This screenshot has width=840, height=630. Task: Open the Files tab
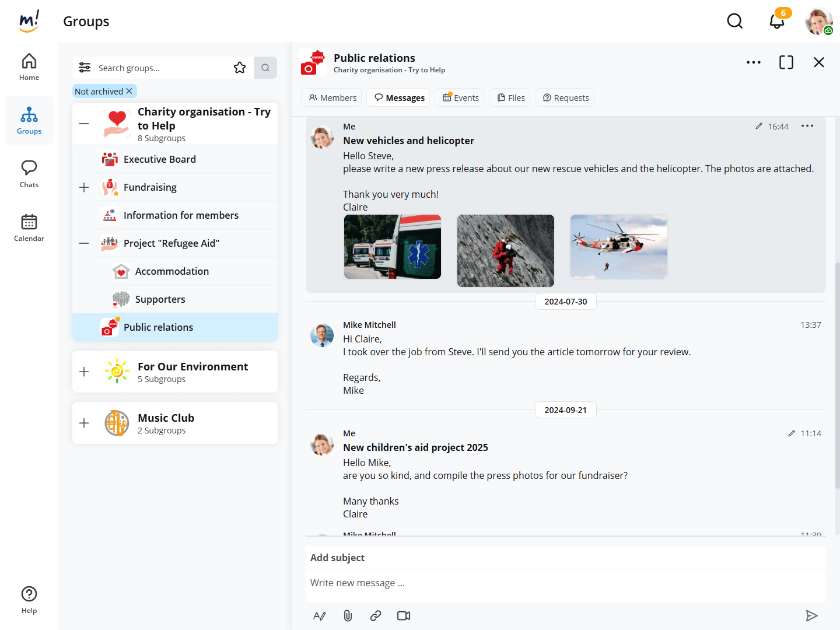[510, 97]
